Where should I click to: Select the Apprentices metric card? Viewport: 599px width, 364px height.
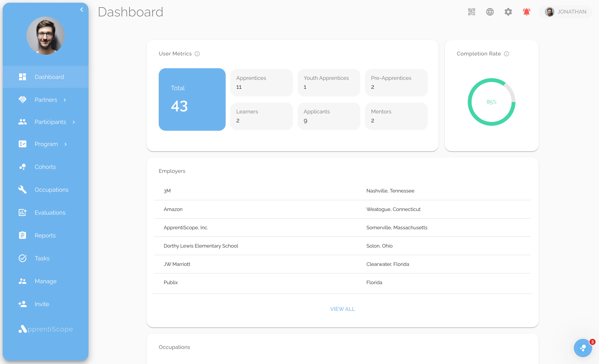pos(261,83)
